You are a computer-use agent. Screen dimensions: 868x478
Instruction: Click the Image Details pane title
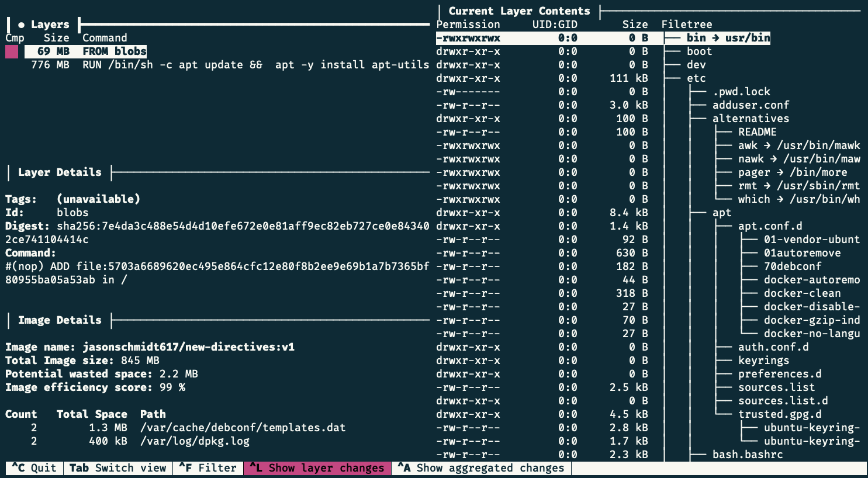point(60,320)
